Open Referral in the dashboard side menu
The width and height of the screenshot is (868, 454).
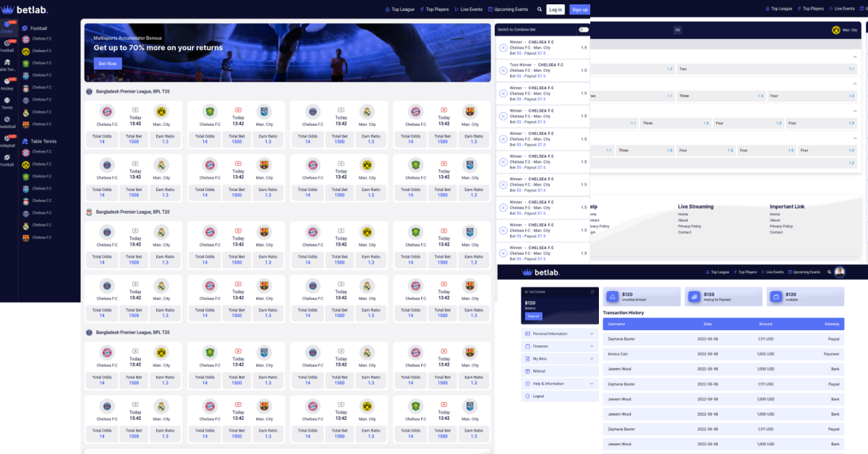coord(560,371)
